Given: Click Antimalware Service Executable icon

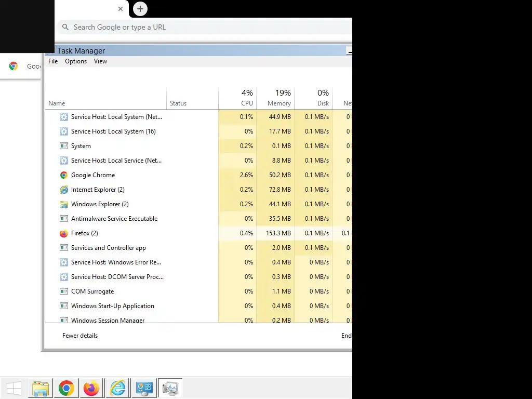Looking at the screenshot, I should coord(64,219).
